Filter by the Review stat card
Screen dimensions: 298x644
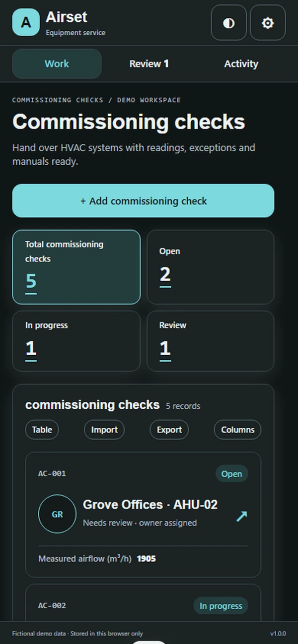[210, 341]
